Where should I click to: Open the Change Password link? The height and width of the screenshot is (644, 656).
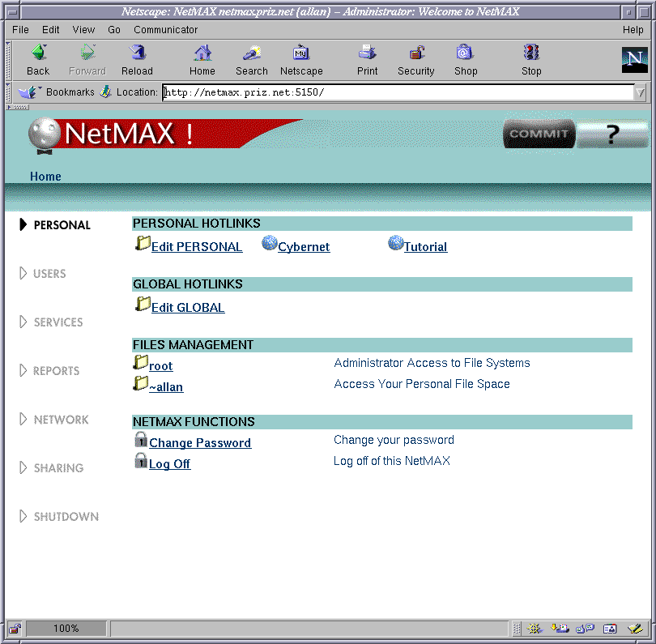pyautogui.click(x=200, y=443)
